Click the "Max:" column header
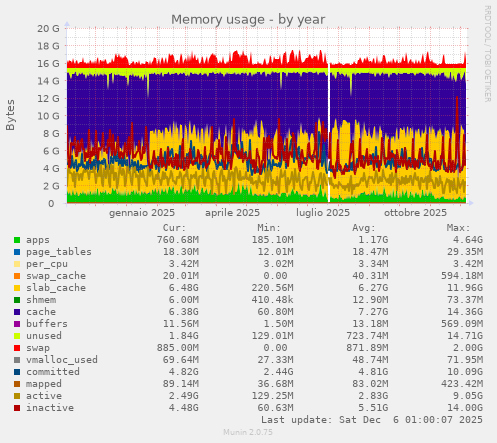The image size is (497, 443). (458, 228)
